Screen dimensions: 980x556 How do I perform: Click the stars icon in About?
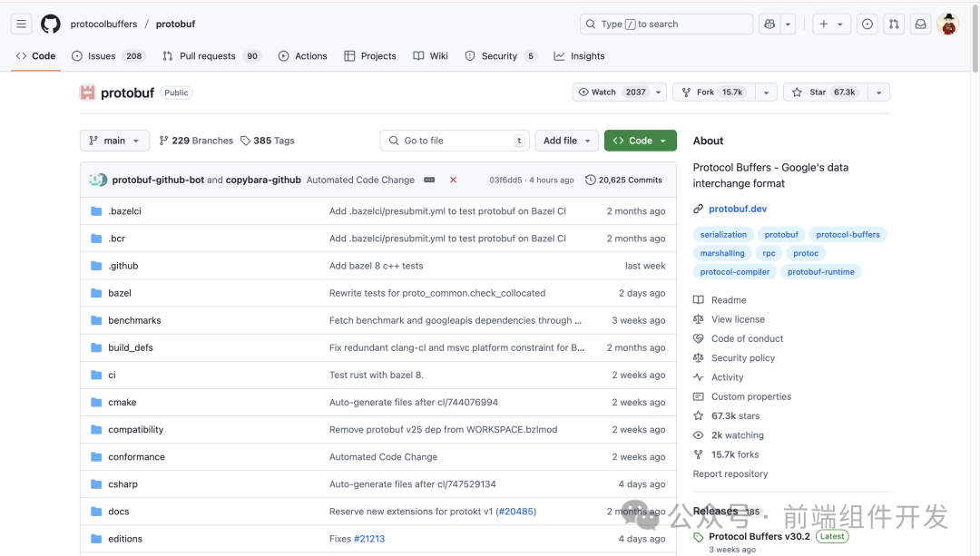[698, 416]
